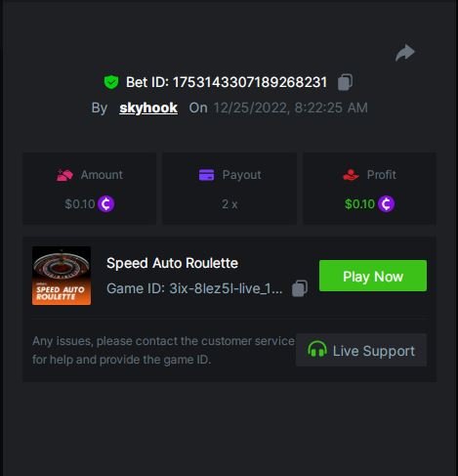This screenshot has height=476, width=458.
Task: Click the 2 x payout value
Action: pyautogui.click(x=229, y=204)
